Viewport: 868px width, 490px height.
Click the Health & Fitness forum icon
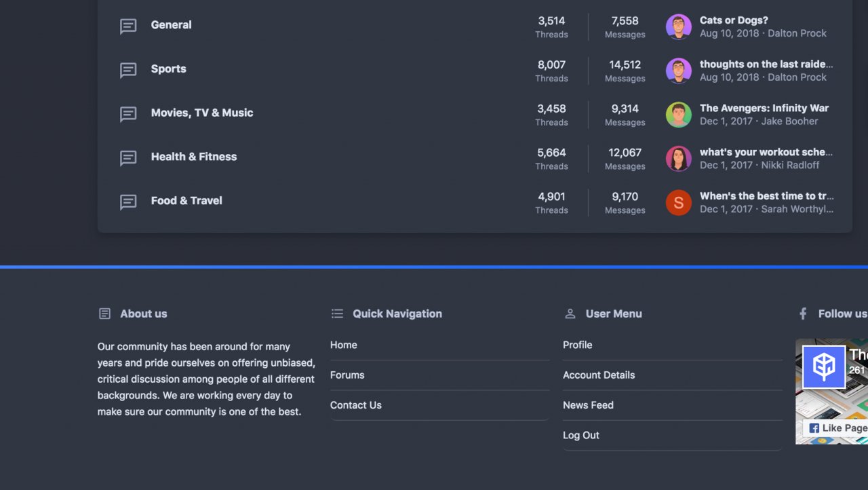(128, 158)
